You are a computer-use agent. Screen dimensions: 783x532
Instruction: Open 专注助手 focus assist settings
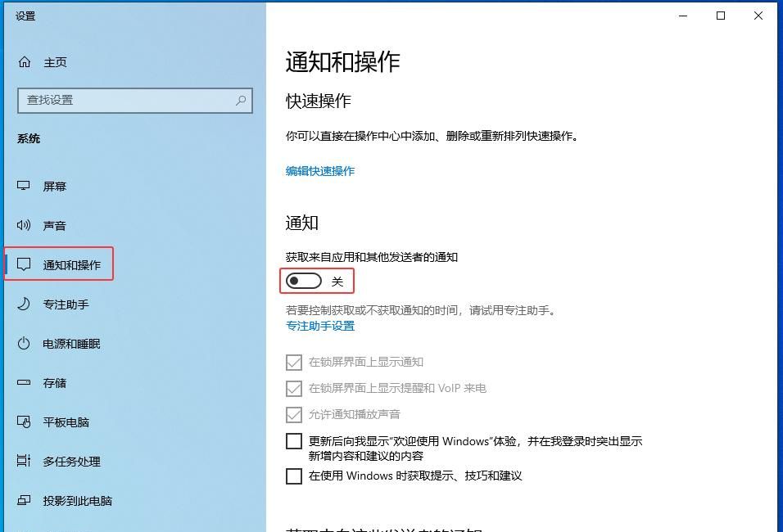click(x=23, y=304)
